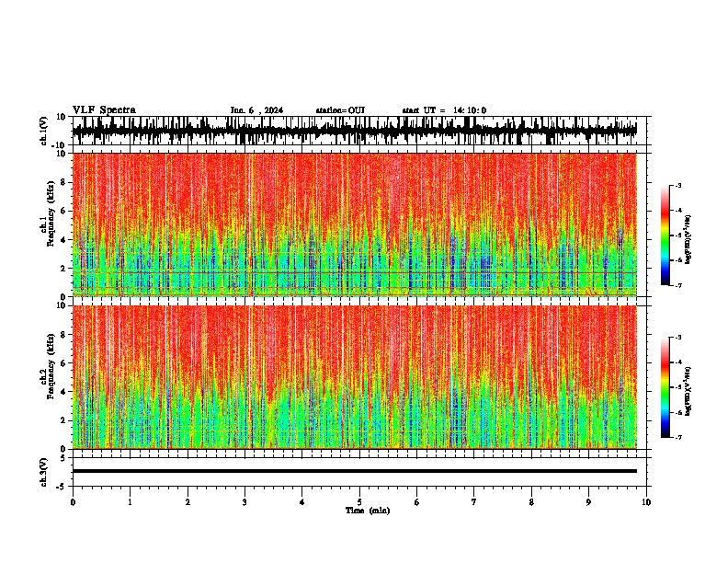Click the ch.2 color scale bar

[665, 387]
